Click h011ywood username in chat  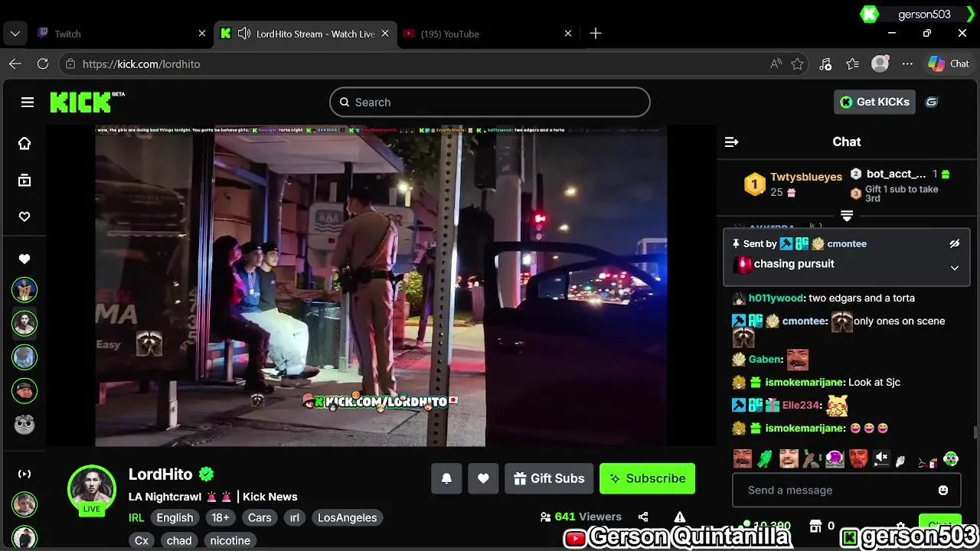pyautogui.click(x=776, y=298)
